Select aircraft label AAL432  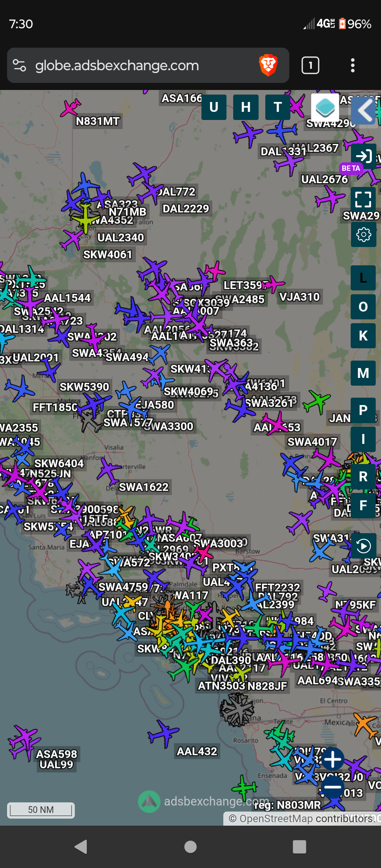coord(197,751)
